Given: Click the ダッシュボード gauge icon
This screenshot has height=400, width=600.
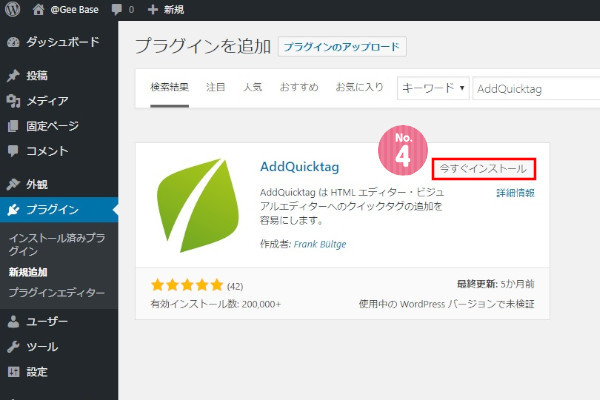Looking at the screenshot, I should click(x=13, y=42).
